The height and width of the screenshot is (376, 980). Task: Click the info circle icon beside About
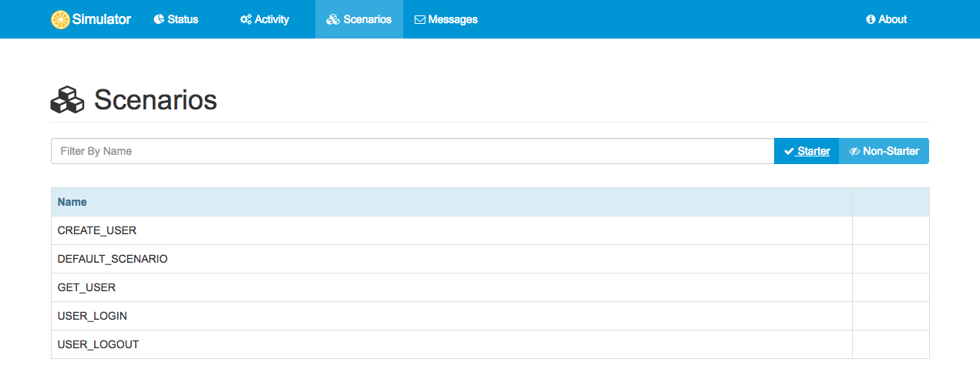pyautogui.click(x=871, y=19)
